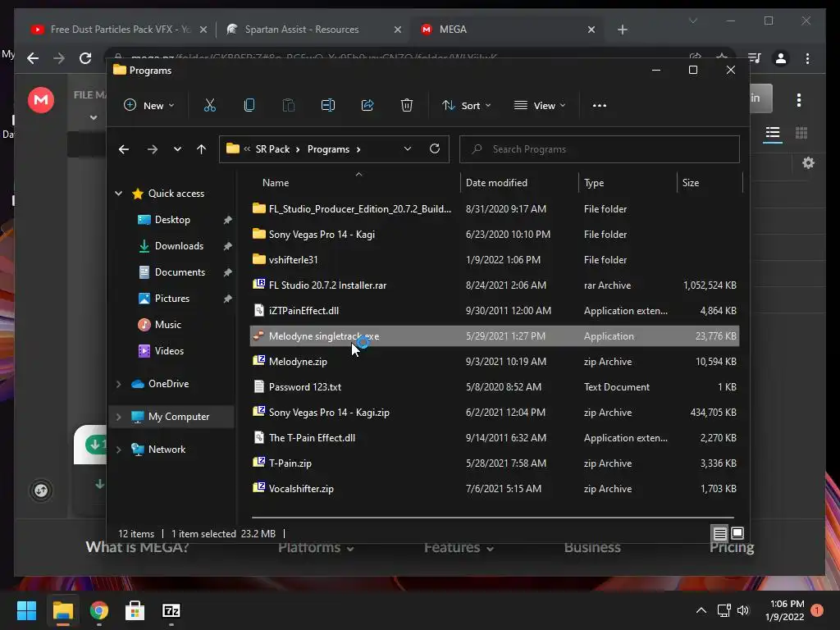Close the Spartan Assist tab
Viewport: 840px width, 630px height.
pos(398,30)
